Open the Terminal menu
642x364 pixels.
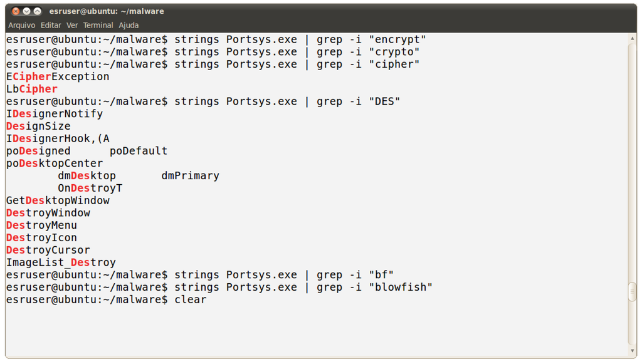click(x=98, y=25)
